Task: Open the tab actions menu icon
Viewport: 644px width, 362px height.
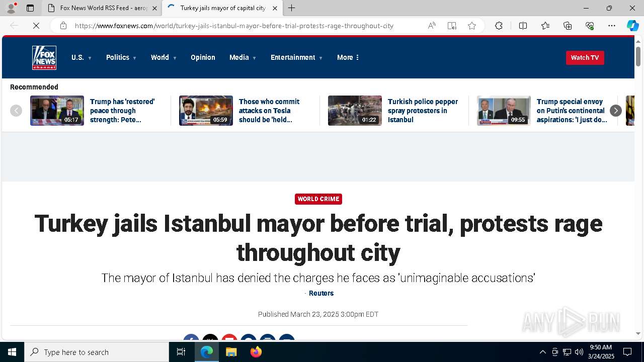Action: coord(30,8)
